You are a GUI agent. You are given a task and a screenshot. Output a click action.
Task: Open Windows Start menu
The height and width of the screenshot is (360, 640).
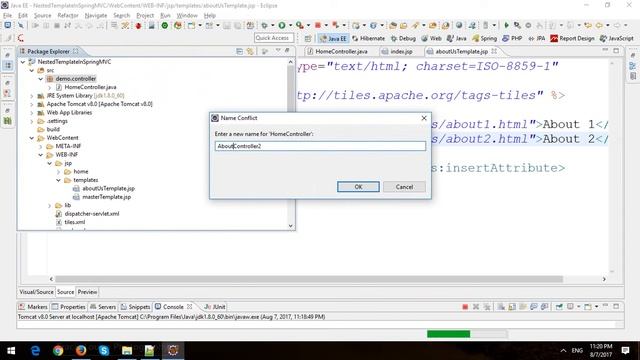pyautogui.click(x=11, y=351)
